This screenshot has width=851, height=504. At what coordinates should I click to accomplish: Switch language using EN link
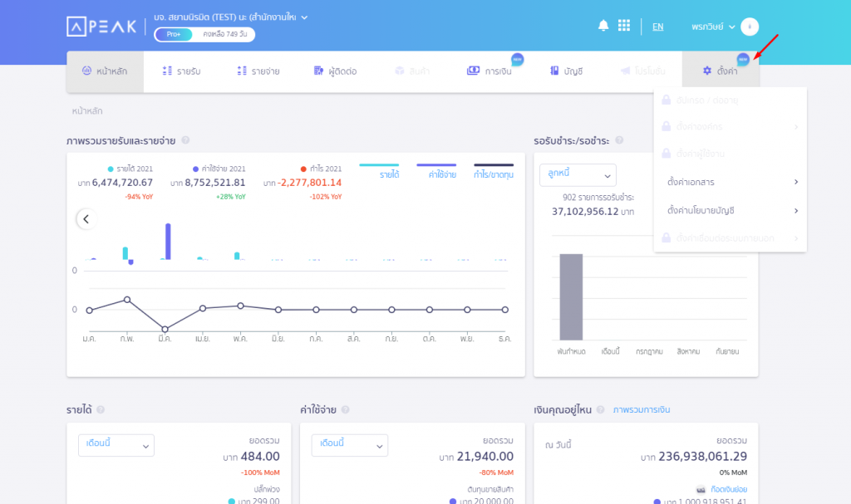click(x=657, y=27)
